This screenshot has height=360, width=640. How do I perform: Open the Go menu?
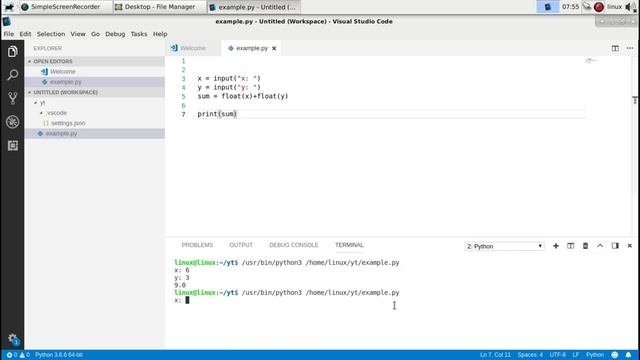pyautogui.click(x=95, y=34)
